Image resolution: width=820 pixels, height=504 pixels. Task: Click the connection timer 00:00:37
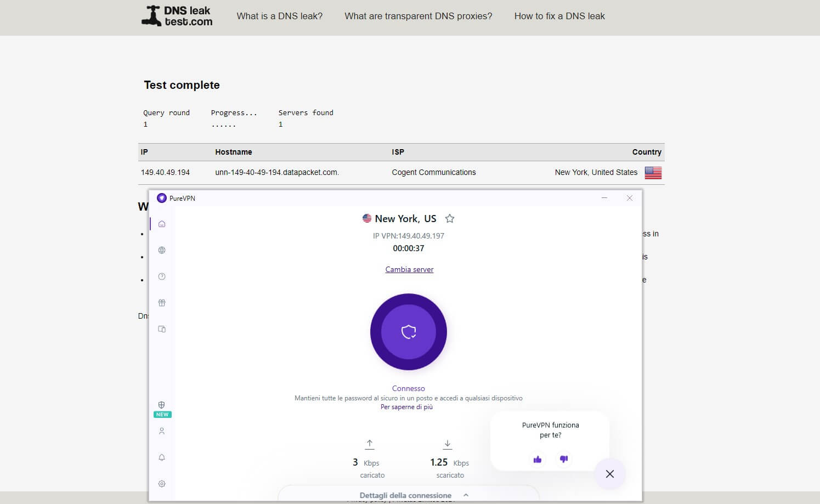point(409,248)
